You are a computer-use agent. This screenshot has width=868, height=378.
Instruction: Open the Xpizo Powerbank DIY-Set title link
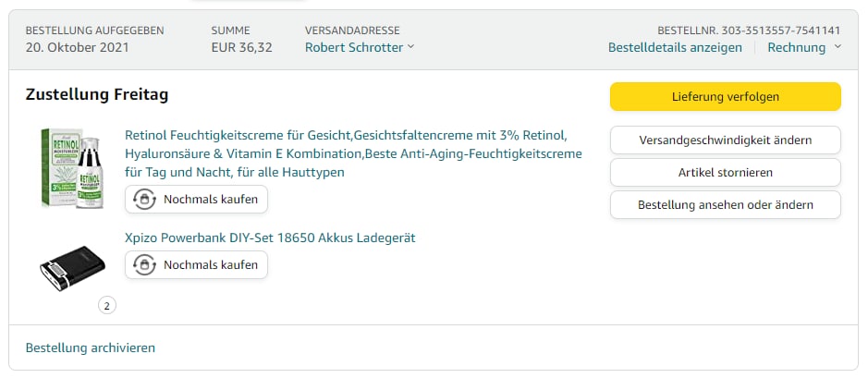click(270, 238)
